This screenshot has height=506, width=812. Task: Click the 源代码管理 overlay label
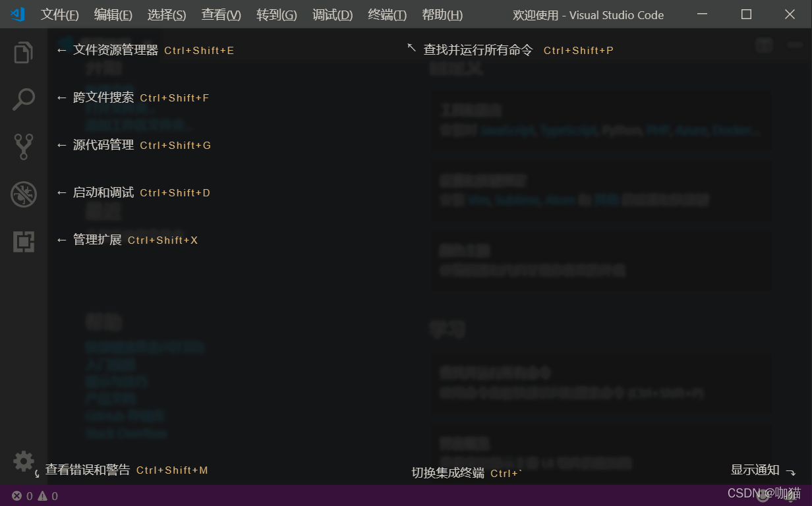tap(103, 145)
